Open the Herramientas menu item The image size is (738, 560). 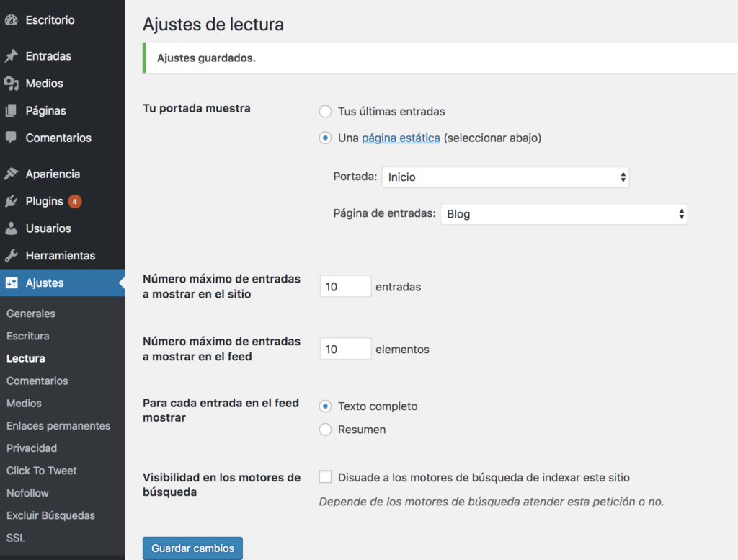coord(61,256)
